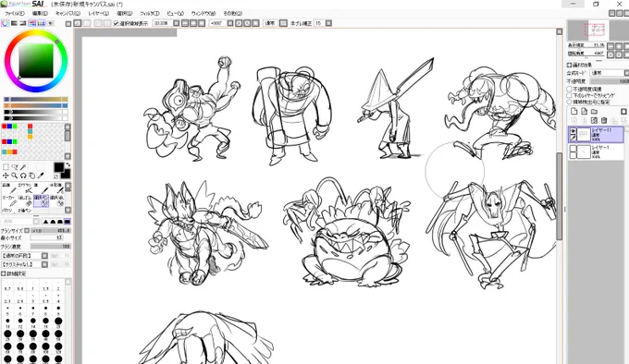
Task: Select the sharpest brush edge shape
Action: click(x=45, y=222)
